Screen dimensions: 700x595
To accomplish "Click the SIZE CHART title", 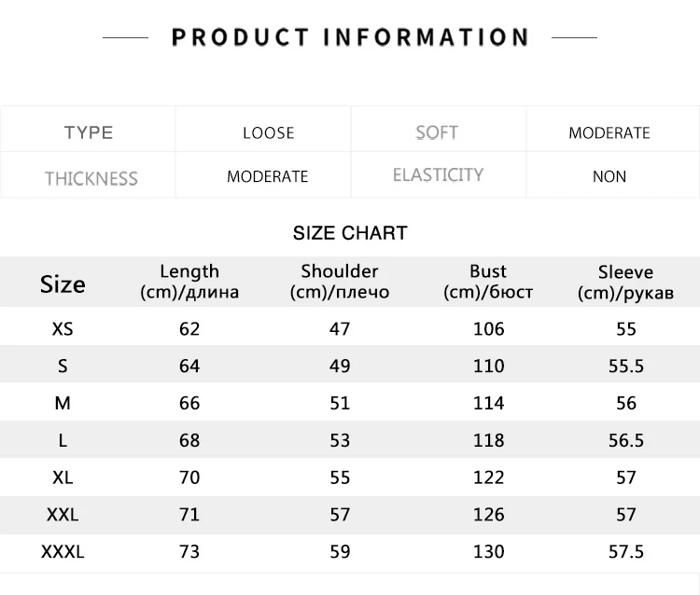I will pos(350,233).
